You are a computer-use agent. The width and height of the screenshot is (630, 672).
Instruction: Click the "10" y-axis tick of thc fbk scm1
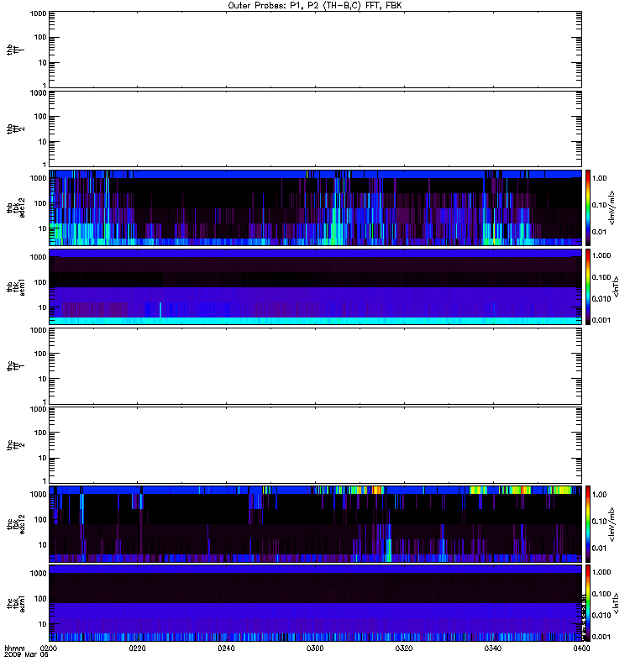[x=43, y=624]
